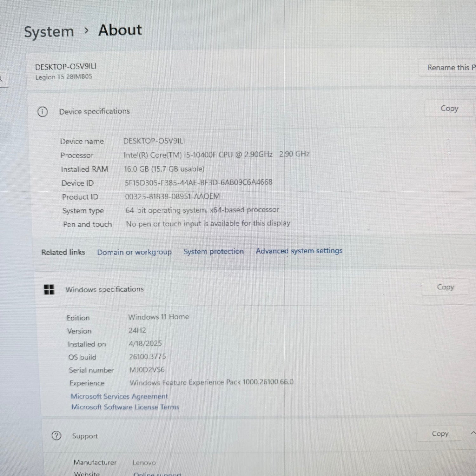Click the Device ID label

77,183
